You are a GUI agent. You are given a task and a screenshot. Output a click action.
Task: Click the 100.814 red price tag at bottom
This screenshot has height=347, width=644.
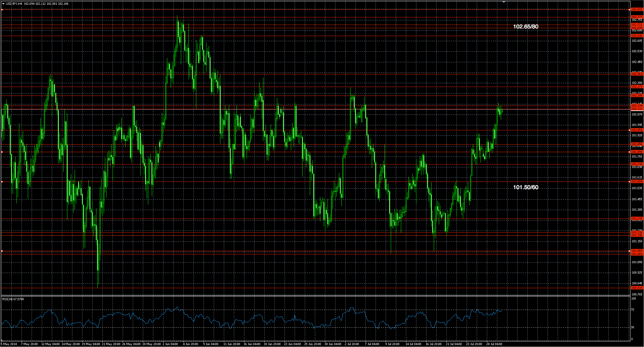637,288
